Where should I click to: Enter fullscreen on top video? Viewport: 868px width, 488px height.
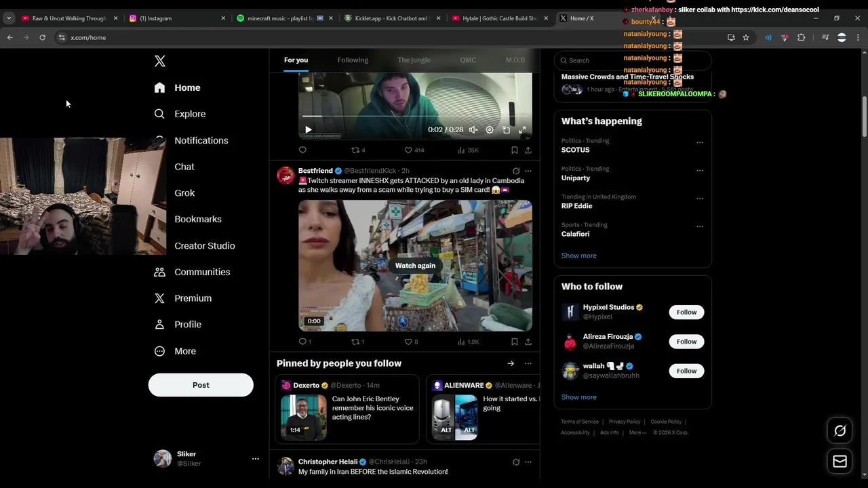tap(522, 129)
